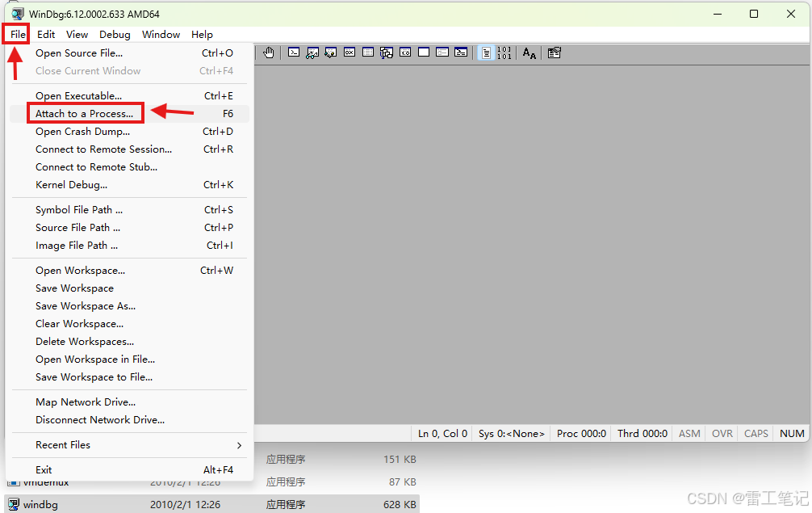Screen dimensions: 812x513
Task: Click the OVR status bar indicator
Action: pyautogui.click(x=722, y=434)
